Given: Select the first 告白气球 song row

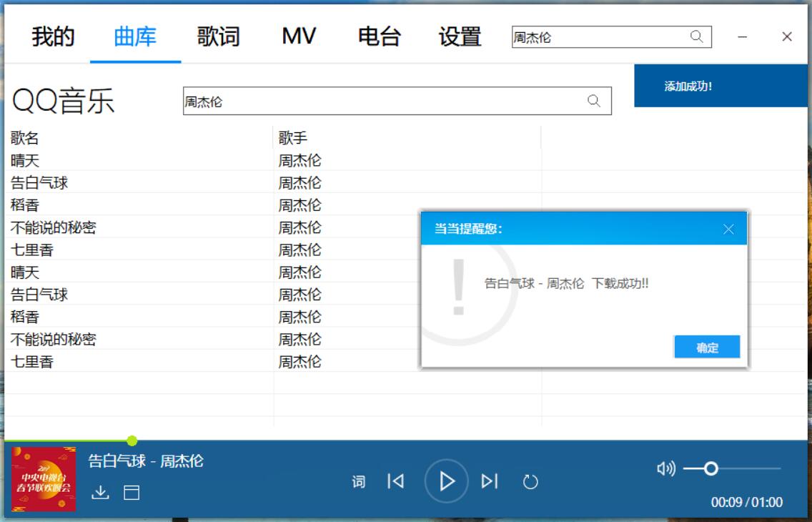Looking at the screenshot, I should [x=407, y=182].
